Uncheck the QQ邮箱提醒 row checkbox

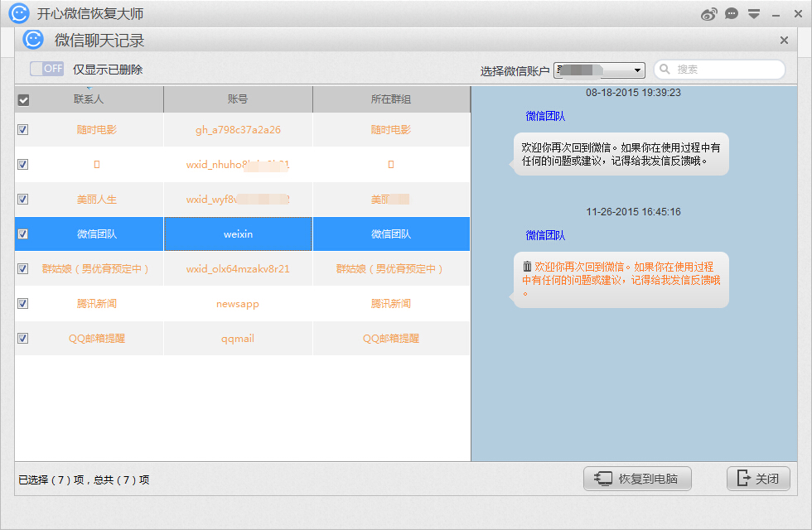coord(23,338)
